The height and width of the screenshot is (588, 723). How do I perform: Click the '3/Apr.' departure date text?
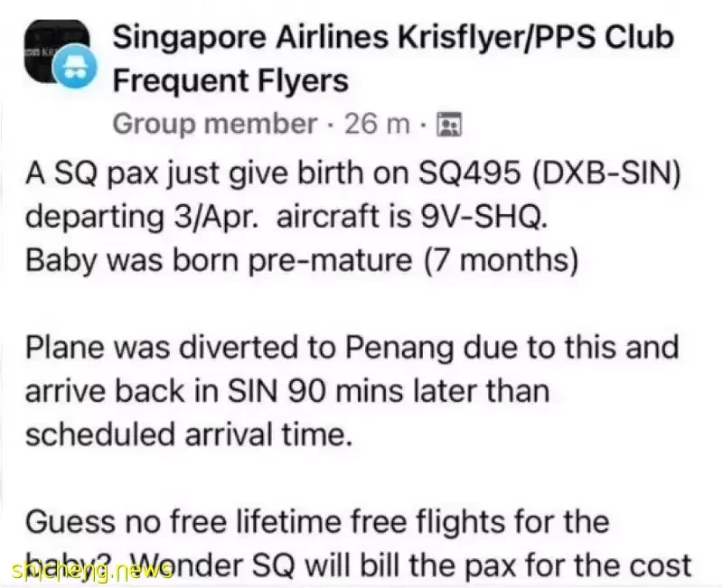(215, 217)
